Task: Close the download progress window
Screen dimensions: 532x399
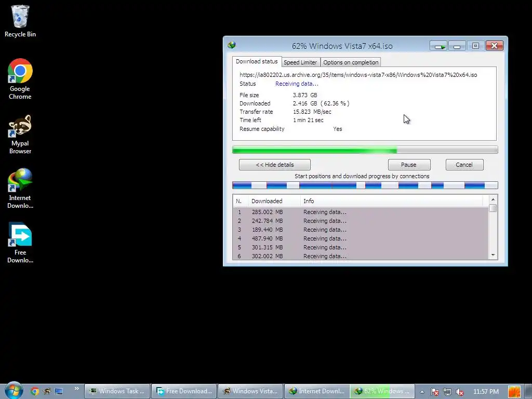Action: pyautogui.click(x=495, y=46)
